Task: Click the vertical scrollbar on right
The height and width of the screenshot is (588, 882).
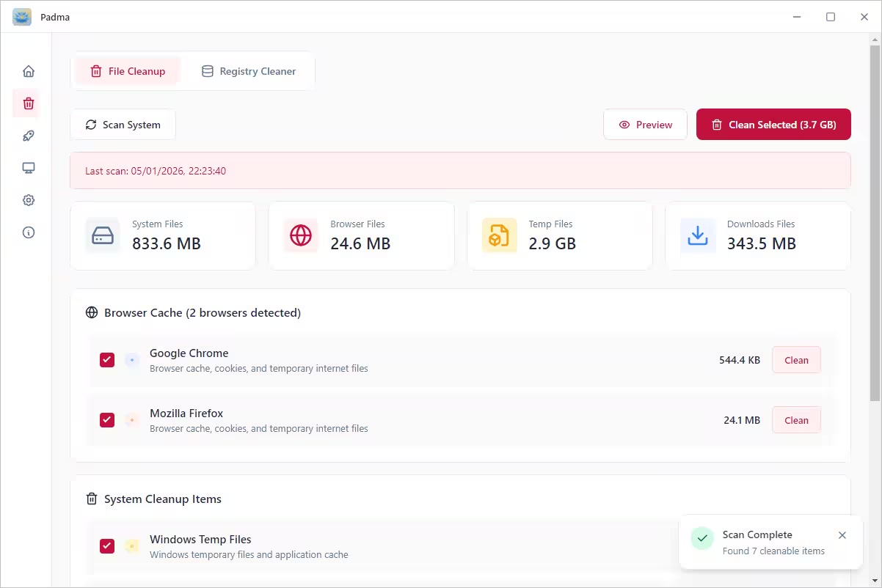Action: point(874,220)
